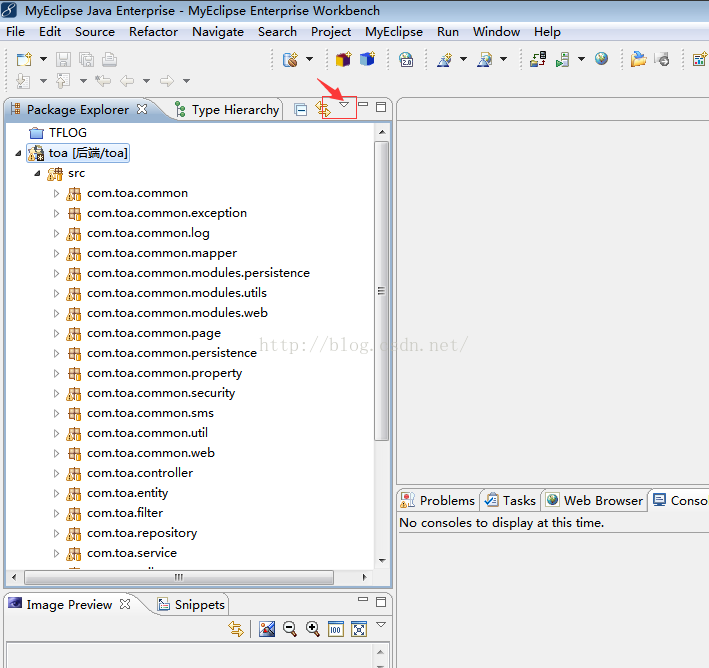The image size is (709, 668).
Task: Maximize the Image Preview panel
Action: click(381, 602)
